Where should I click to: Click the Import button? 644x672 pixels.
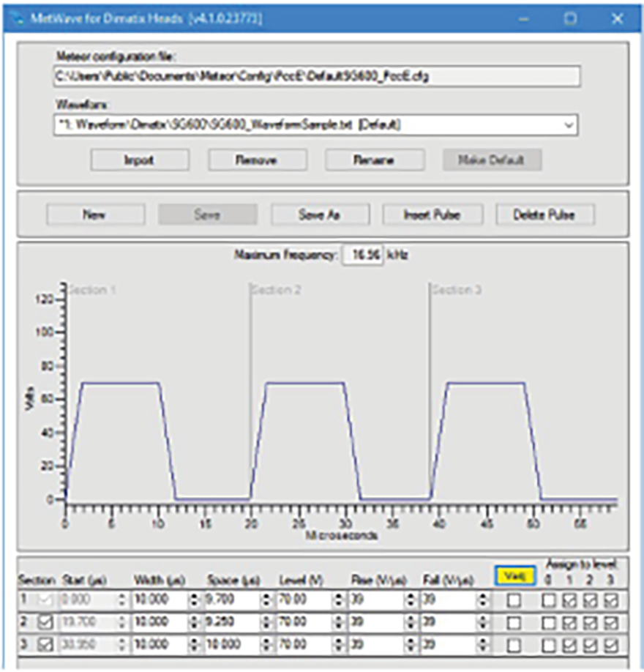[140, 160]
